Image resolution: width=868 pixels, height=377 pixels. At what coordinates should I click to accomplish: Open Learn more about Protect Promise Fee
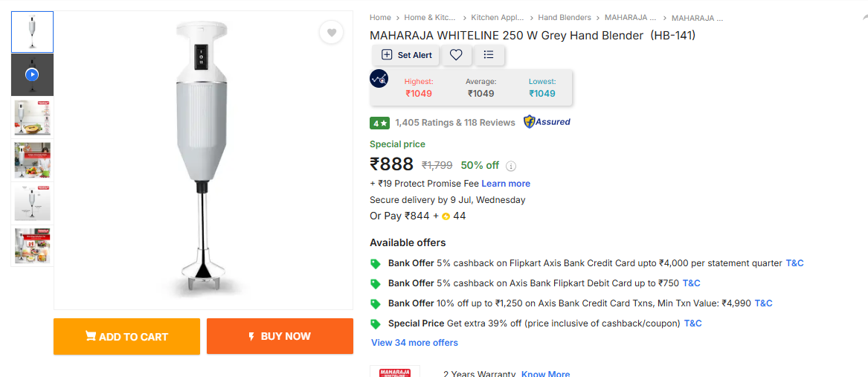pyautogui.click(x=506, y=184)
